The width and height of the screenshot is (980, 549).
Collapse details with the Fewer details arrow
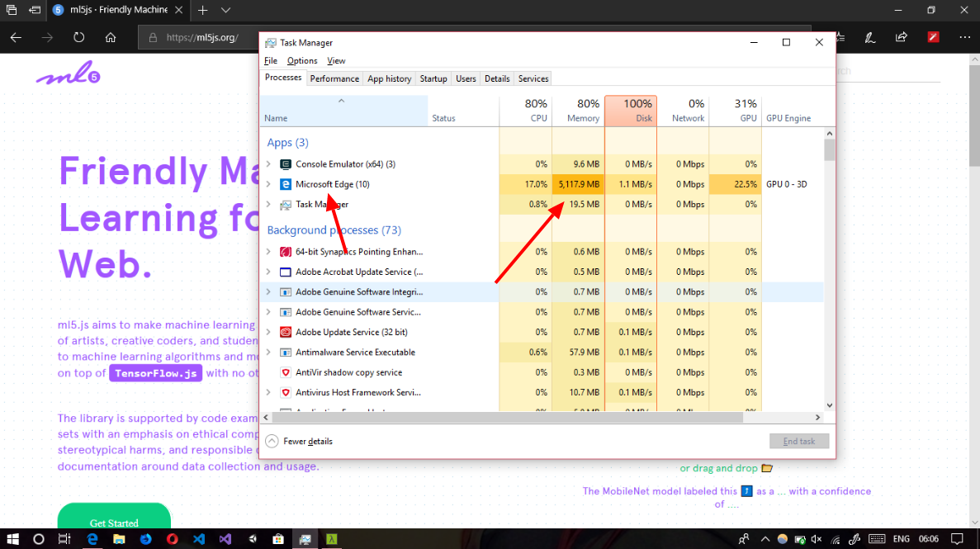272,441
